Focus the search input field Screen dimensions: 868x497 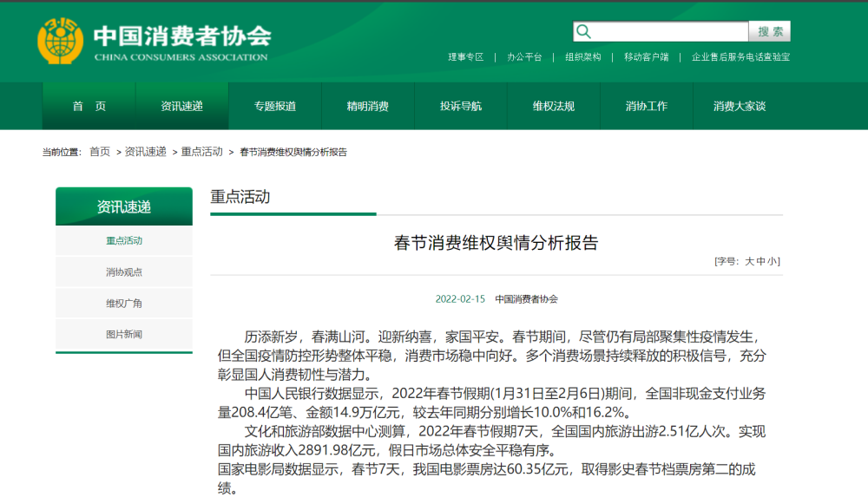pos(661,31)
